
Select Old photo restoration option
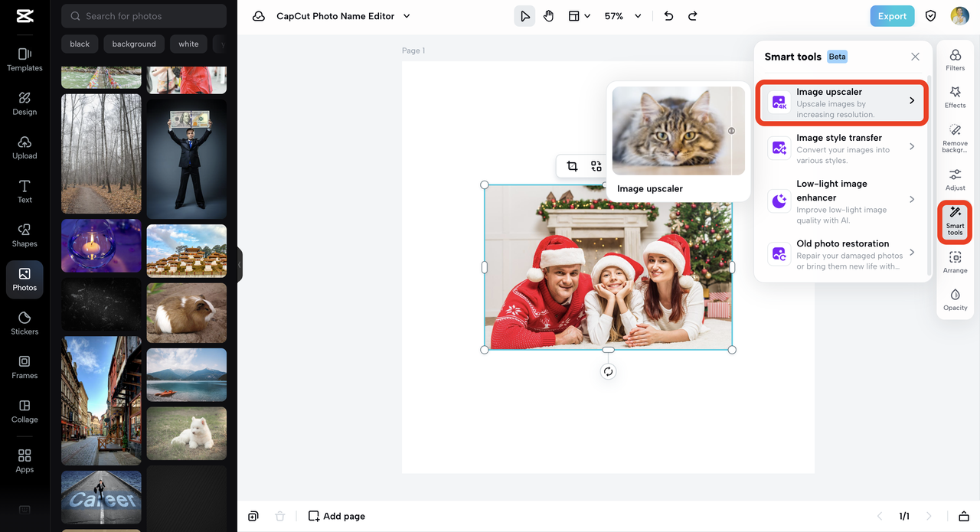pos(842,254)
